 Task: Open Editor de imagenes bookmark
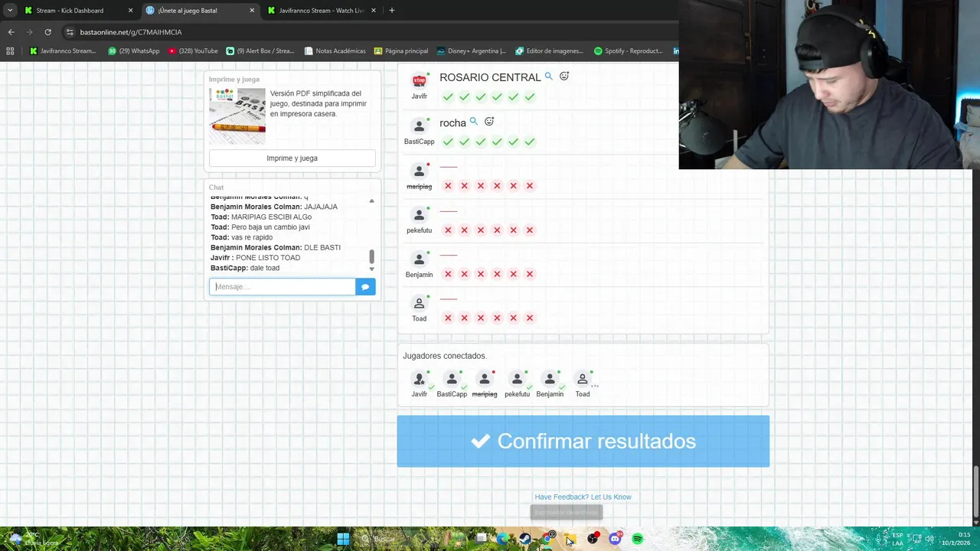pyautogui.click(x=549, y=51)
